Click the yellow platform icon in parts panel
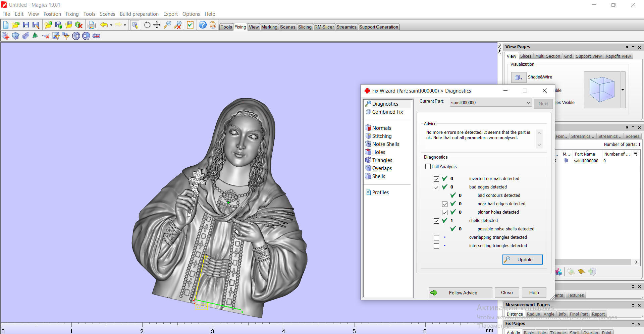 tap(582, 272)
